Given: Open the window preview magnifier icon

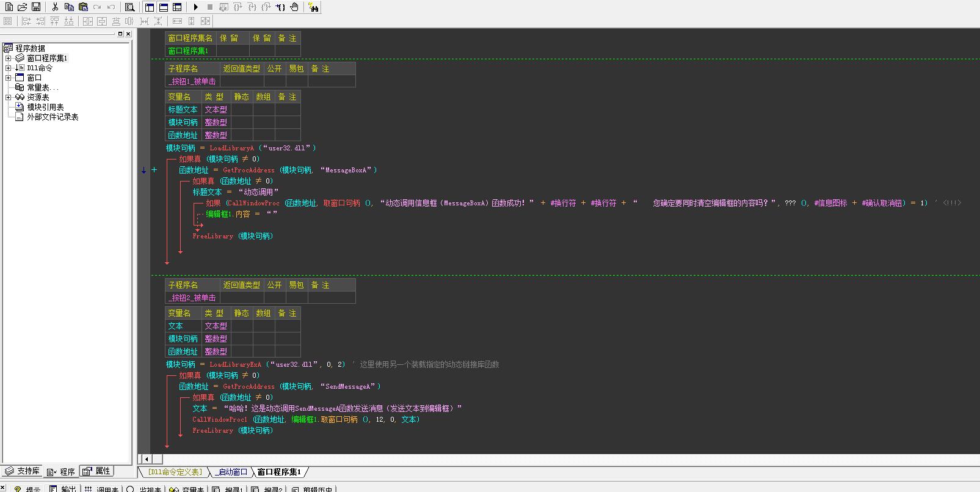Looking at the screenshot, I should tap(129, 7).
